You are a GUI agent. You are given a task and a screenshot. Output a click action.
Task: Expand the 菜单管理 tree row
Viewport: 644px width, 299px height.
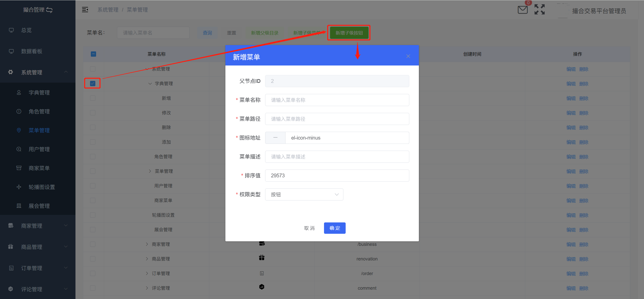150,171
